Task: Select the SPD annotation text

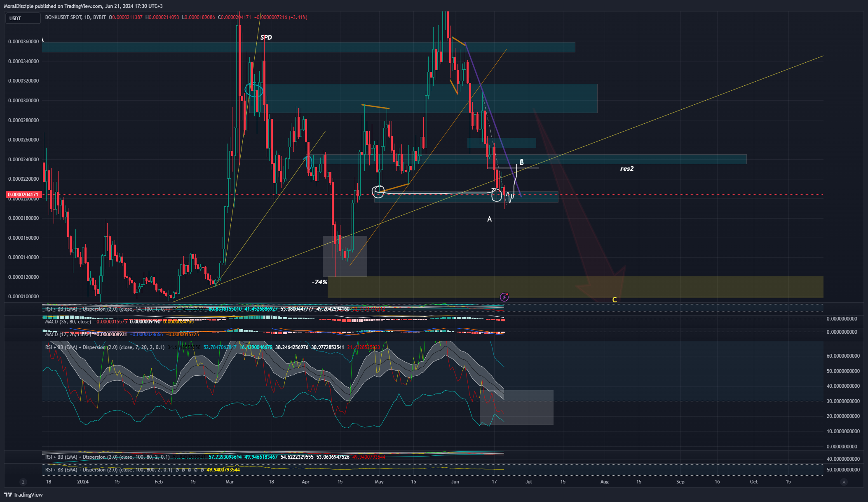Action: pyautogui.click(x=266, y=37)
